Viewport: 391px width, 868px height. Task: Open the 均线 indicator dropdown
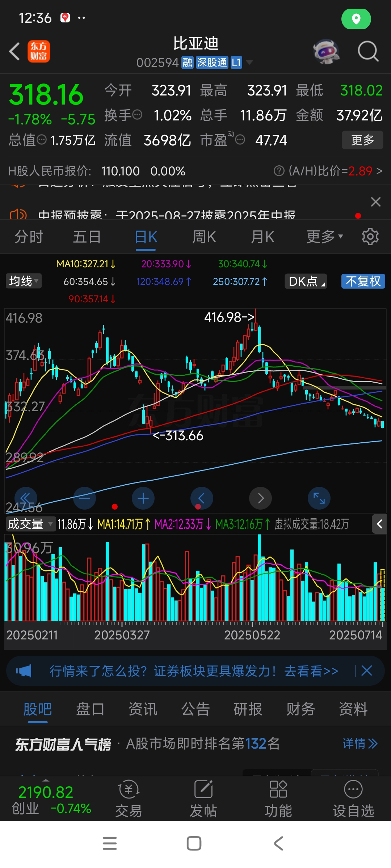(24, 281)
